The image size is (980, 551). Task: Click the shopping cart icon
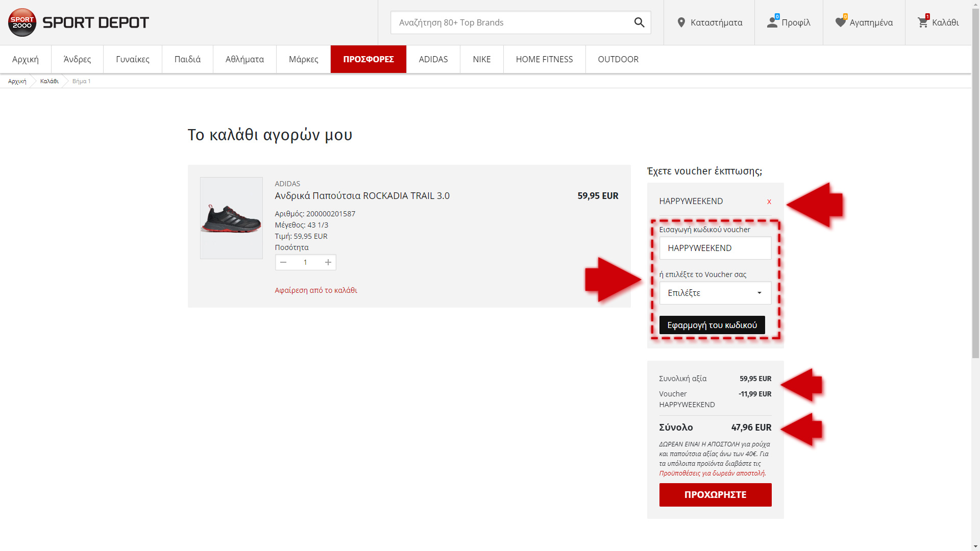[923, 22]
